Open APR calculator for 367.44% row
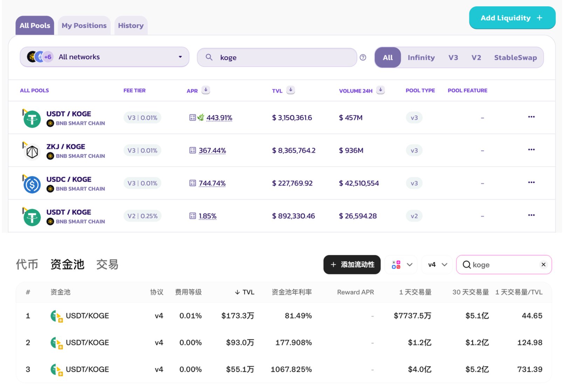The height and width of the screenshot is (392, 564). (192, 150)
